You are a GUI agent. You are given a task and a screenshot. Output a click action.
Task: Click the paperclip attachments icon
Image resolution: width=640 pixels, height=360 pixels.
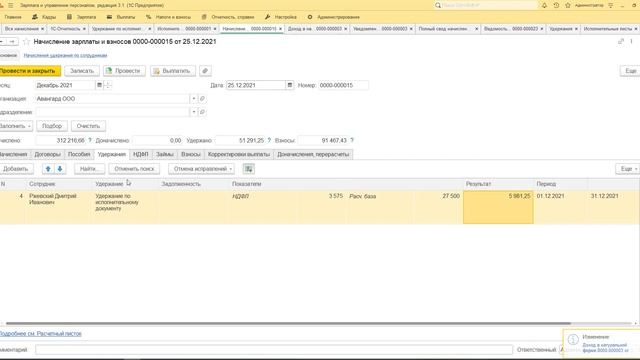click(x=205, y=71)
